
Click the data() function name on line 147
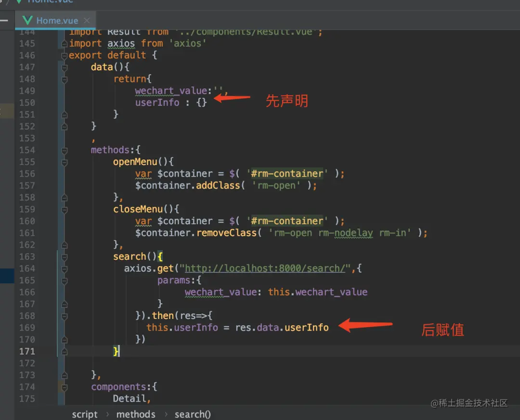pos(102,67)
